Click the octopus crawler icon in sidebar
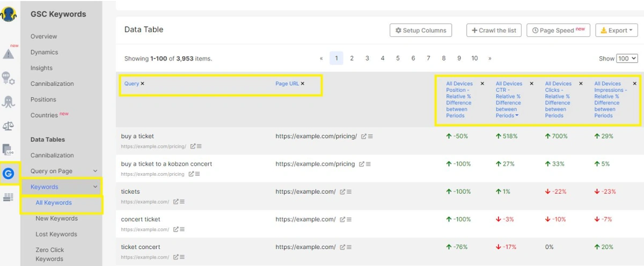The height and width of the screenshot is (266, 644). [x=9, y=101]
